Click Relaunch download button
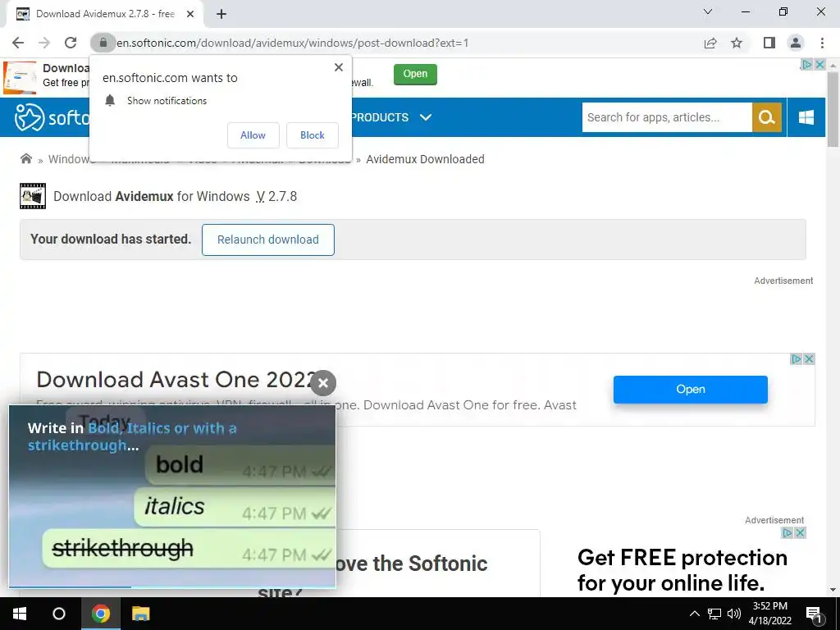 (268, 240)
